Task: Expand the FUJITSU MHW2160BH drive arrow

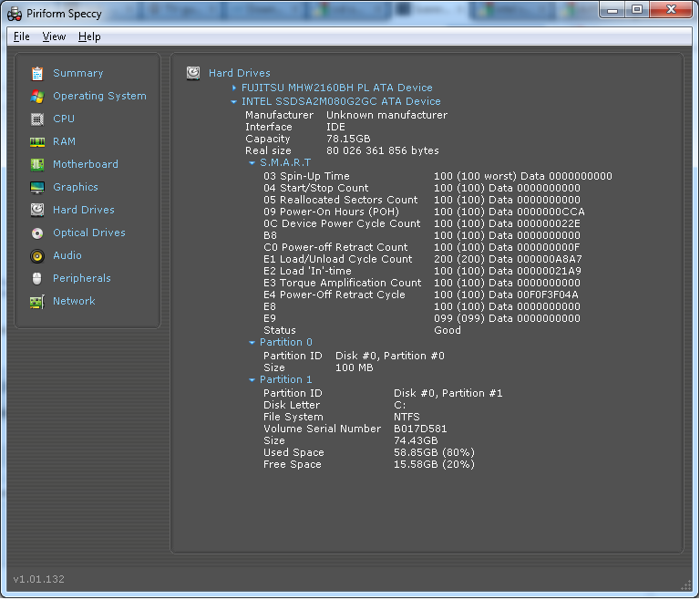Action: pos(234,88)
